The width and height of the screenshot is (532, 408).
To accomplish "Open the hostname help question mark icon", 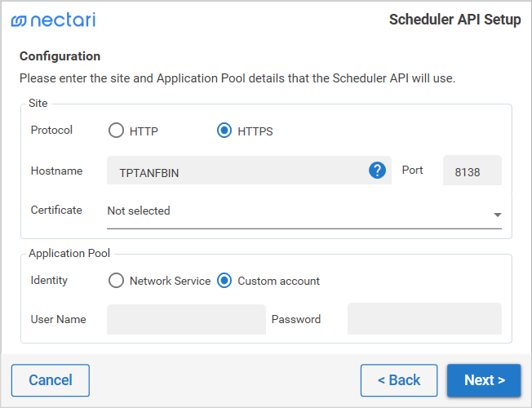I will click(x=377, y=171).
